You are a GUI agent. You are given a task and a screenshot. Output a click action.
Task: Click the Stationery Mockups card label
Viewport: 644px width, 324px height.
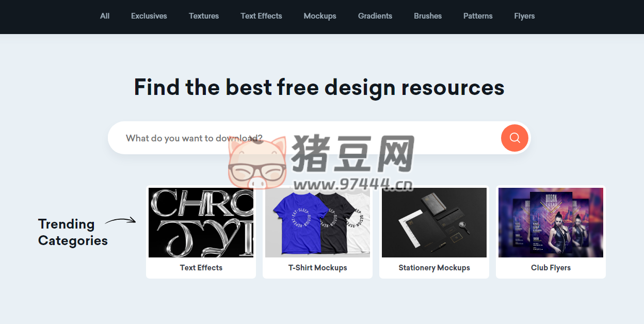[x=434, y=268]
